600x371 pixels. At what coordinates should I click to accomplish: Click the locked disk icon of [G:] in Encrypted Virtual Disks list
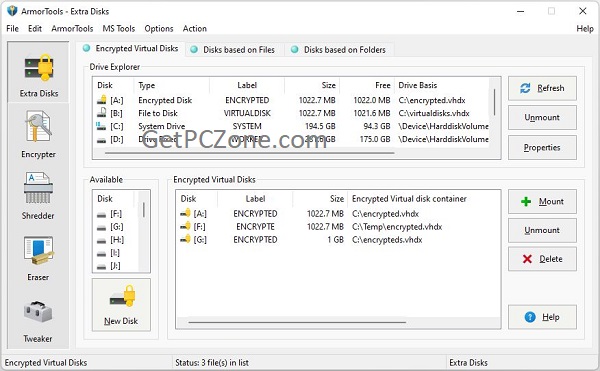coord(185,239)
